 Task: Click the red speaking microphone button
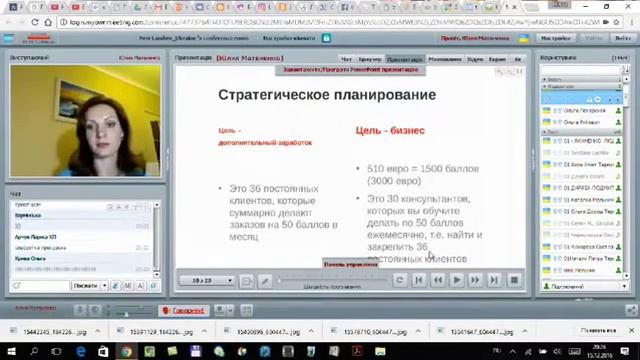pyautogui.click(x=183, y=311)
